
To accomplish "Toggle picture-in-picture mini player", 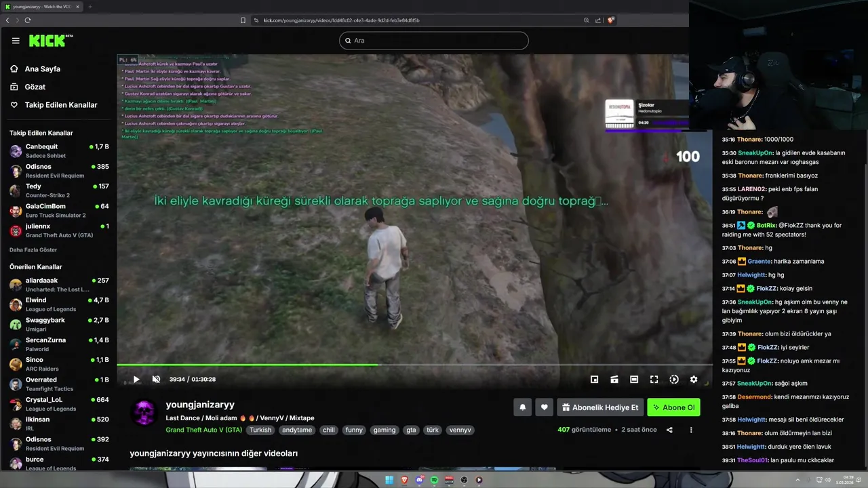I will [594, 380].
